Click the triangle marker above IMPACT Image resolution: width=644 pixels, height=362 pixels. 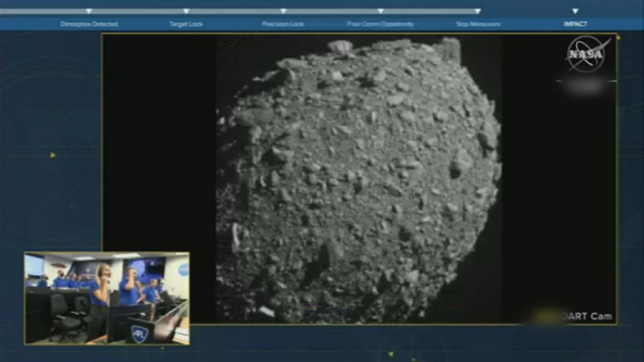[575, 10]
